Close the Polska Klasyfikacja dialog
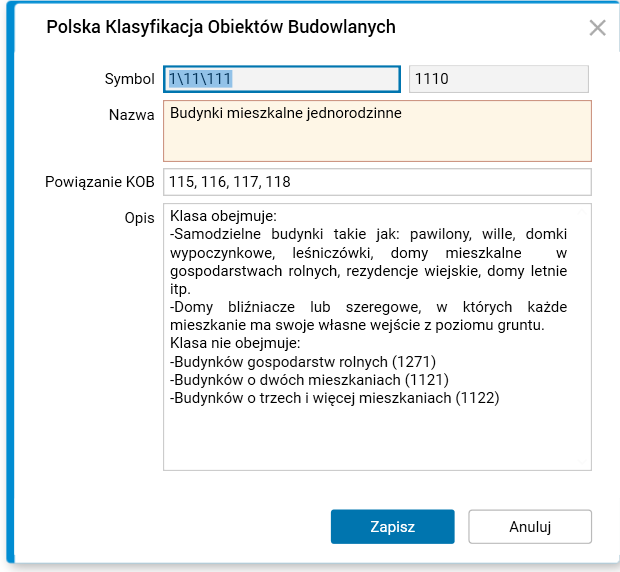Image resolution: width=620 pixels, height=572 pixels. tap(597, 28)
